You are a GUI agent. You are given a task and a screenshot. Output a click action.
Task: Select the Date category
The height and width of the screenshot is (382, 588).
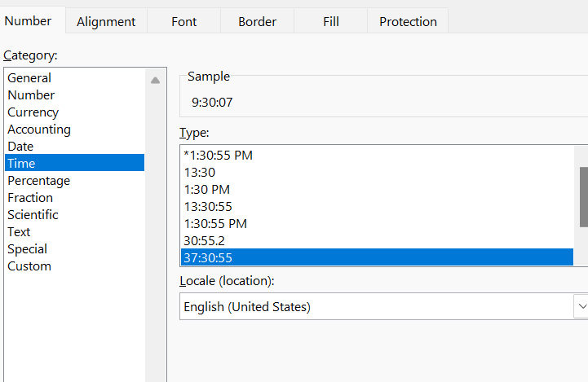[75, 146]
